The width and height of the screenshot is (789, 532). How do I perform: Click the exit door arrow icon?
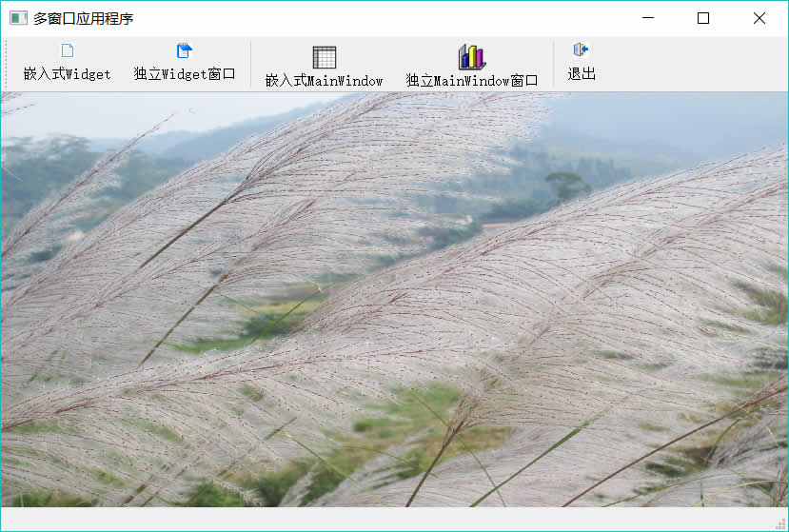(x=581, y=49)
